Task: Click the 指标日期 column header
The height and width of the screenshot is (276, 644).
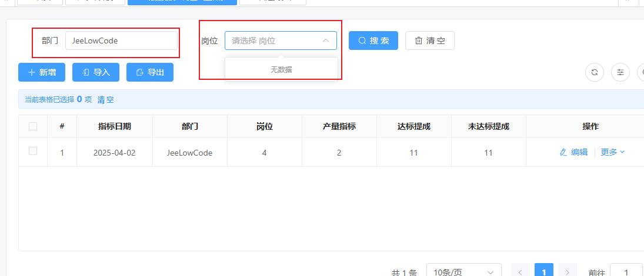Action: coord(115,126)
